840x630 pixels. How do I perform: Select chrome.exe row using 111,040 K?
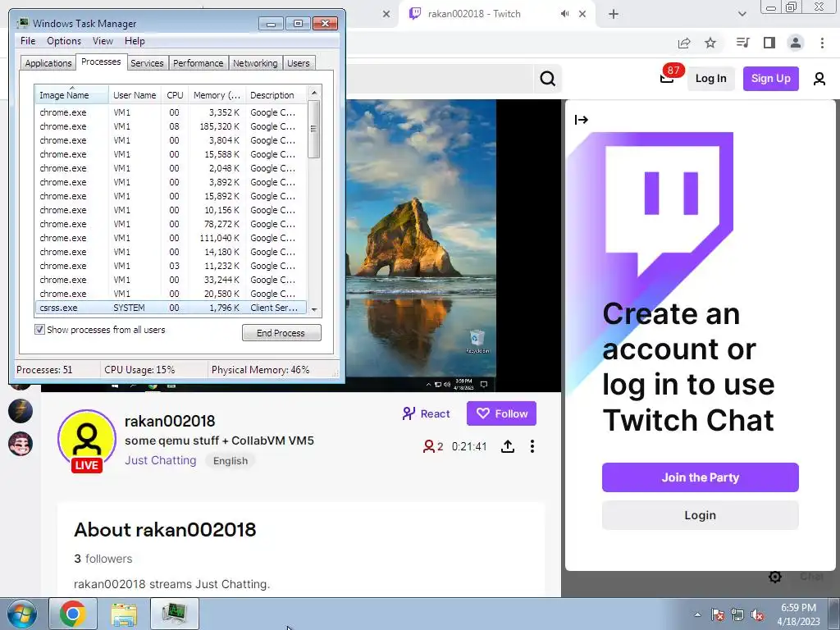[171, 238]
